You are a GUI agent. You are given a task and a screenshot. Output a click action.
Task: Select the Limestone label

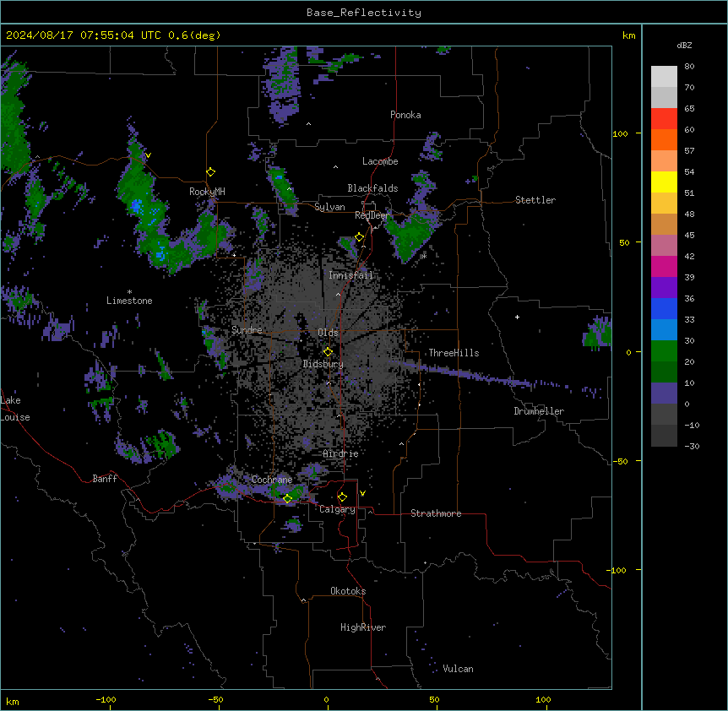coord(129,301)
